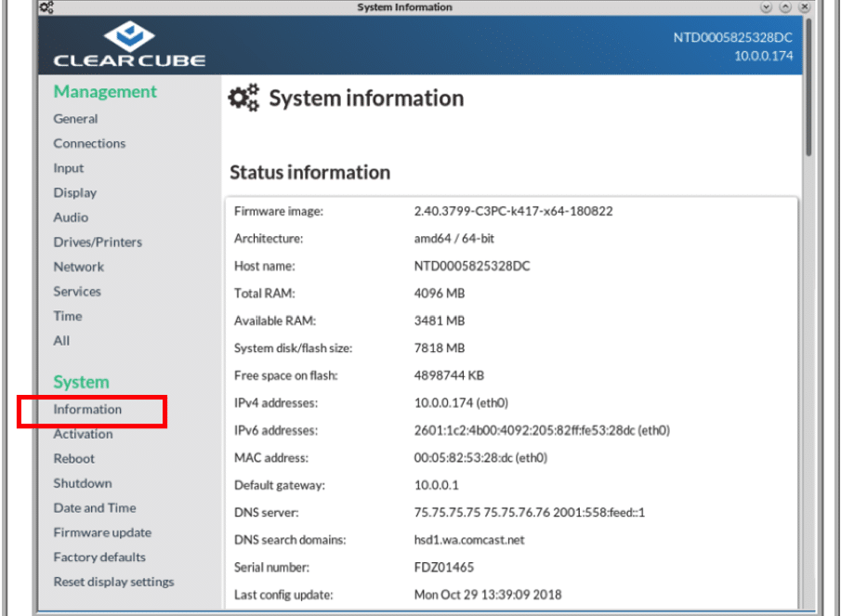The height and width of the screenshot is (616, 841).
Task: Click firmware image value 2.40.3799-C3PC-k417-x64-180822
Action: click(x=513, y=211)
